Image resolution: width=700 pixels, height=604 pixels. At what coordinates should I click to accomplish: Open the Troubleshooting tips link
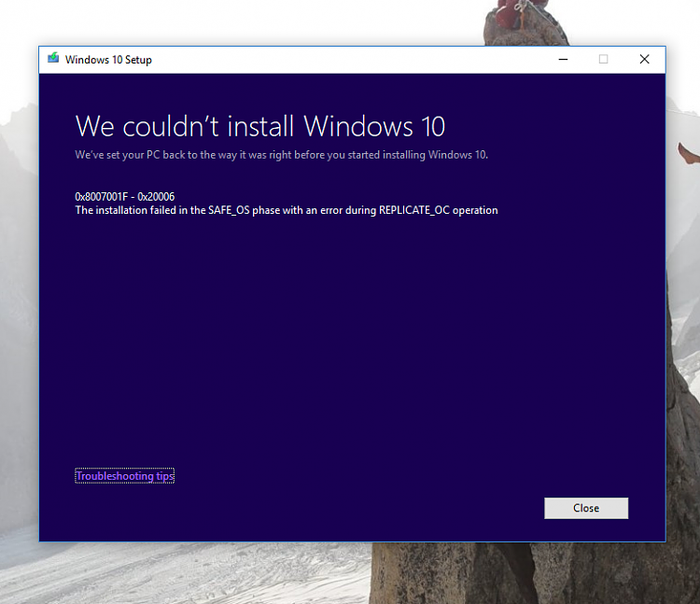click(x=124, y=476)
